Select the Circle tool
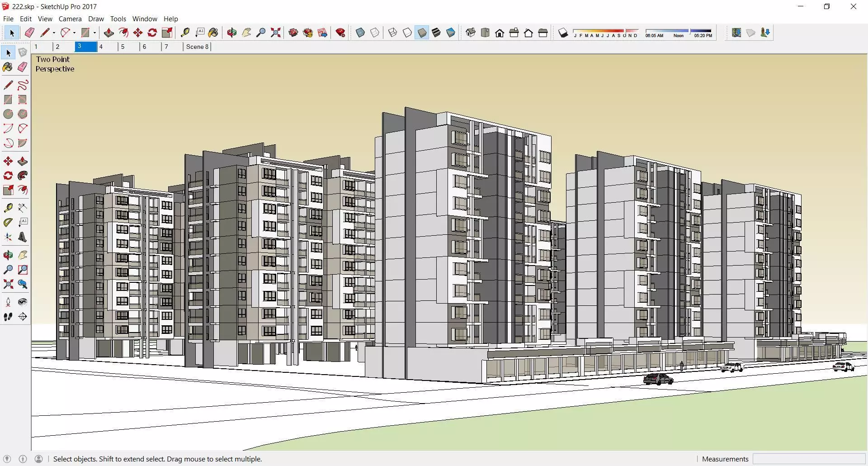 8,114
